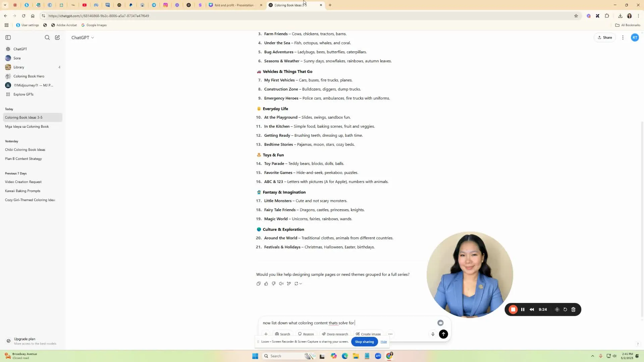Open the Chibi Coloring Book Ideas chat

25,149
